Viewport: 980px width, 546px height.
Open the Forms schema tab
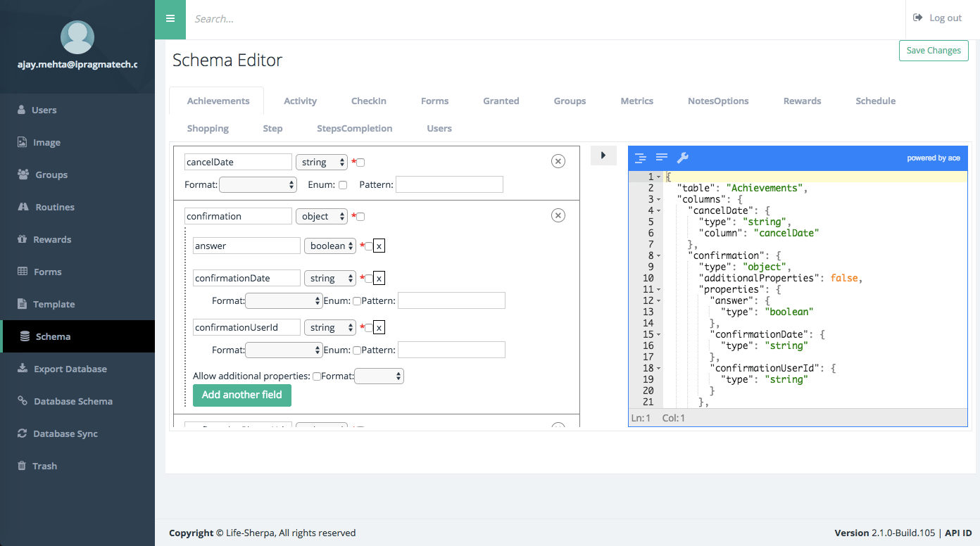click(x=435, y=101)
